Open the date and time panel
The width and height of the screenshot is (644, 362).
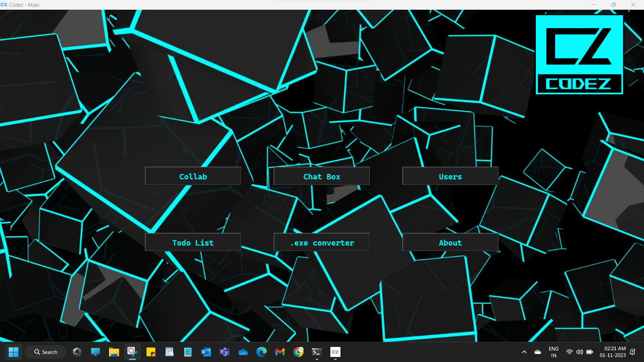click(x=612, y=352)
